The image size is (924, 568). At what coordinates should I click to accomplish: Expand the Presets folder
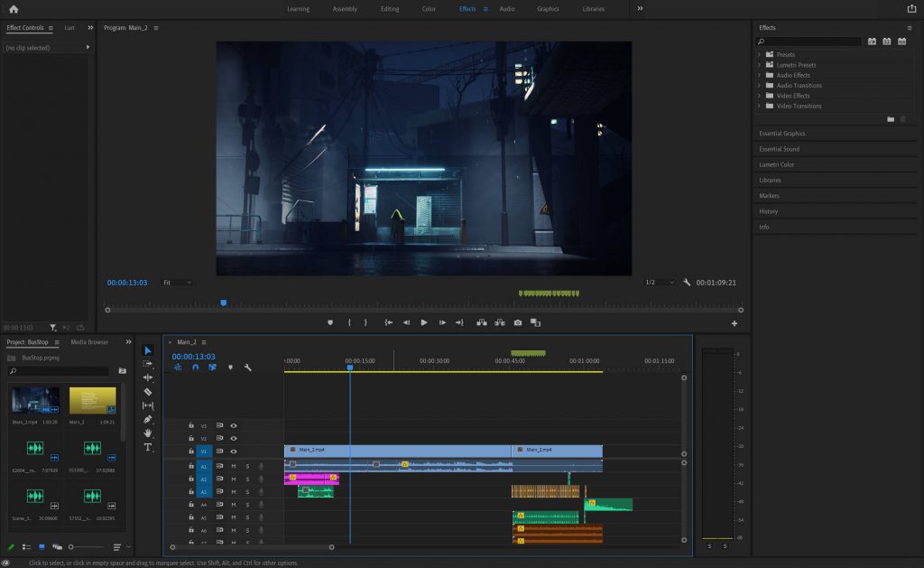coord(759,54)
